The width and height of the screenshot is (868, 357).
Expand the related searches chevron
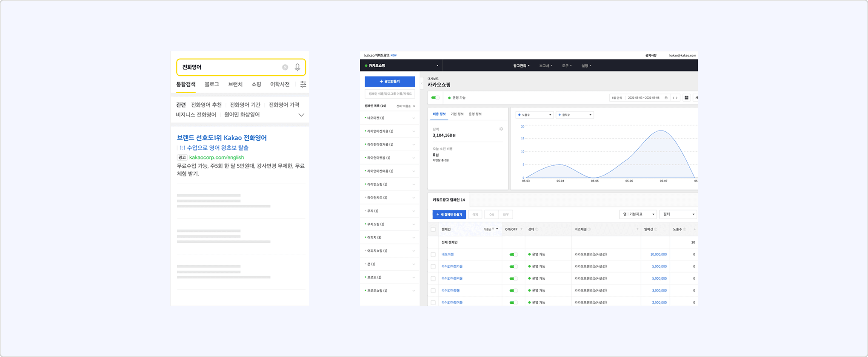click(301, 115)
